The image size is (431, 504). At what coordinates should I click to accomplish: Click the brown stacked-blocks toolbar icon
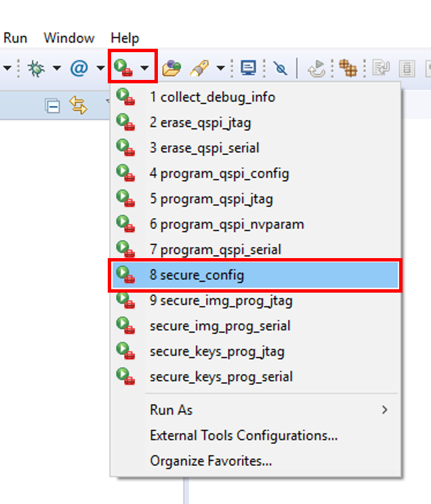(348, 68)
